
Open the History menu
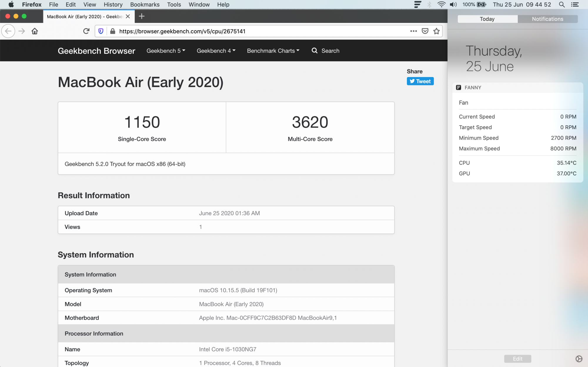[113, 4]
